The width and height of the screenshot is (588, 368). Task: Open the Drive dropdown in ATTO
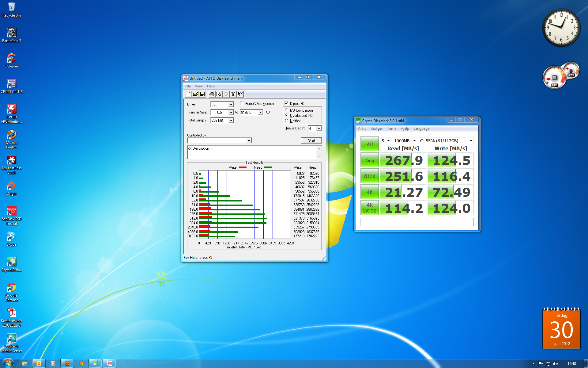coord(231,105)
